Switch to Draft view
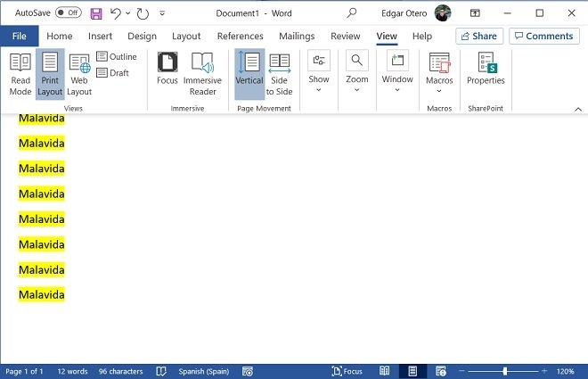Viewport: 588px width, 379px height. pyautogui.click(x=112, y=73)
